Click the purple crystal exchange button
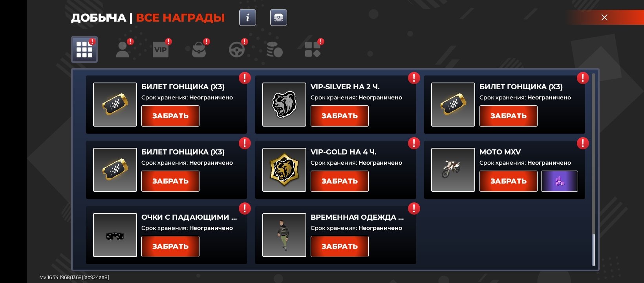Screen dimensions: 644x283 click(x=560, y=181)
